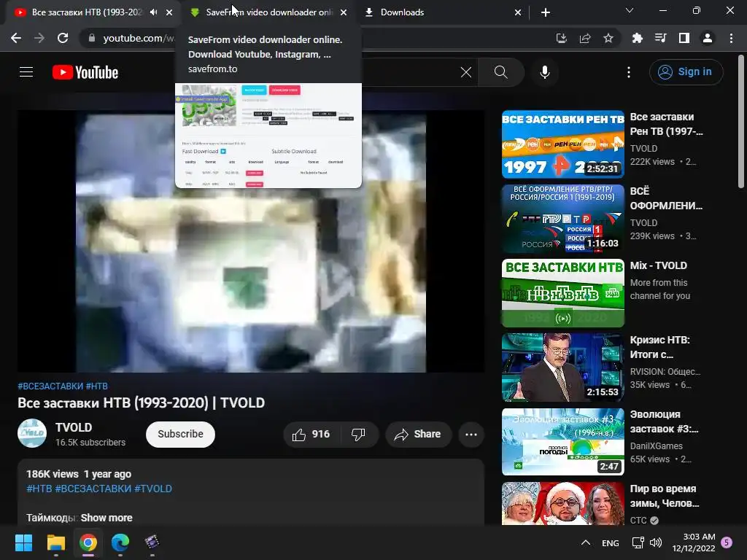Viewport: 747px width, 560px height.
Task: Open Windows Start menu
Action: tap(23, 542)
